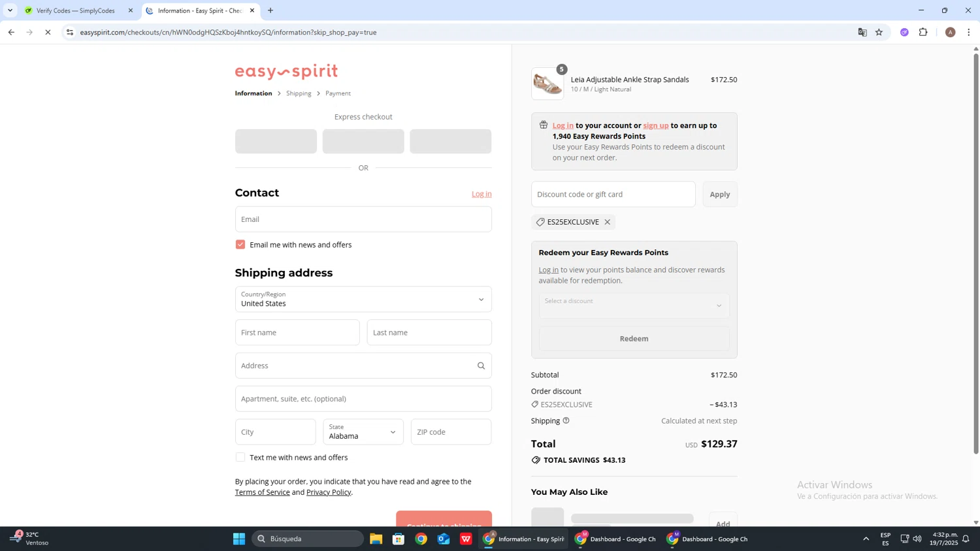Open Terms of Service link
The image size is (980, 551).
262,492
